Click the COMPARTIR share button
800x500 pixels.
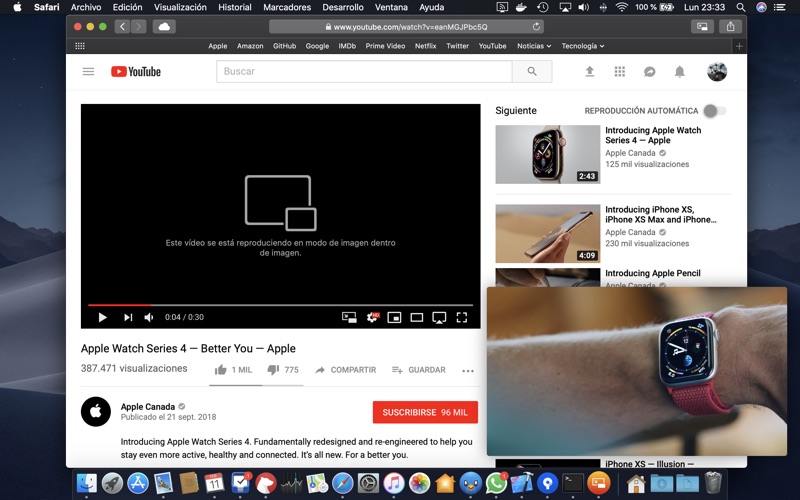click(345, 370)
